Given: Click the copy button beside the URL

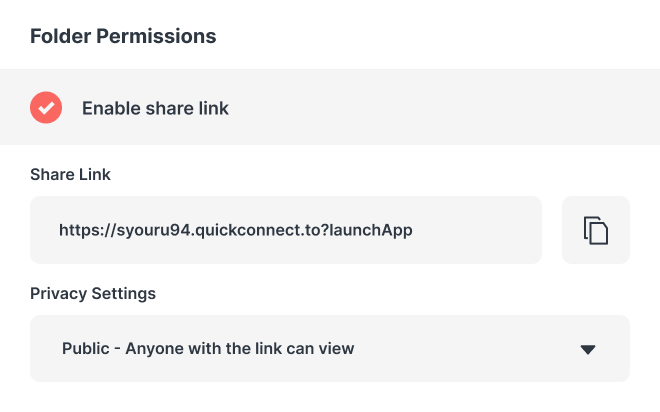Looking at the screenshot, I should 596,230.
